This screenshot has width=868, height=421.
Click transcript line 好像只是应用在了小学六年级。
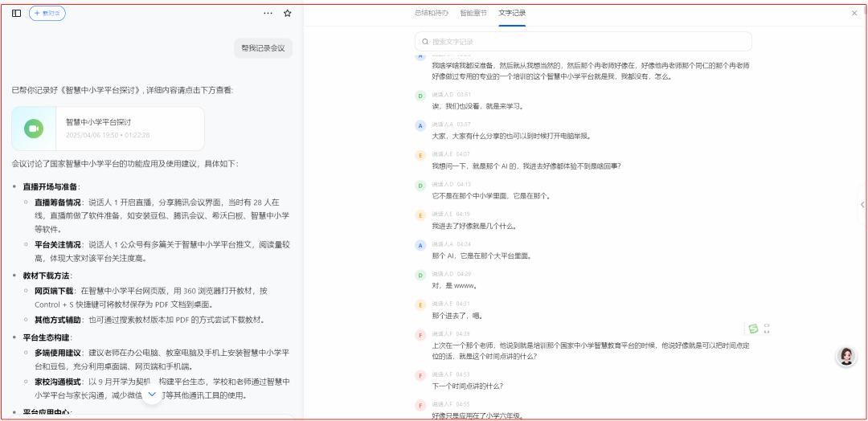[x=477, y=415]
